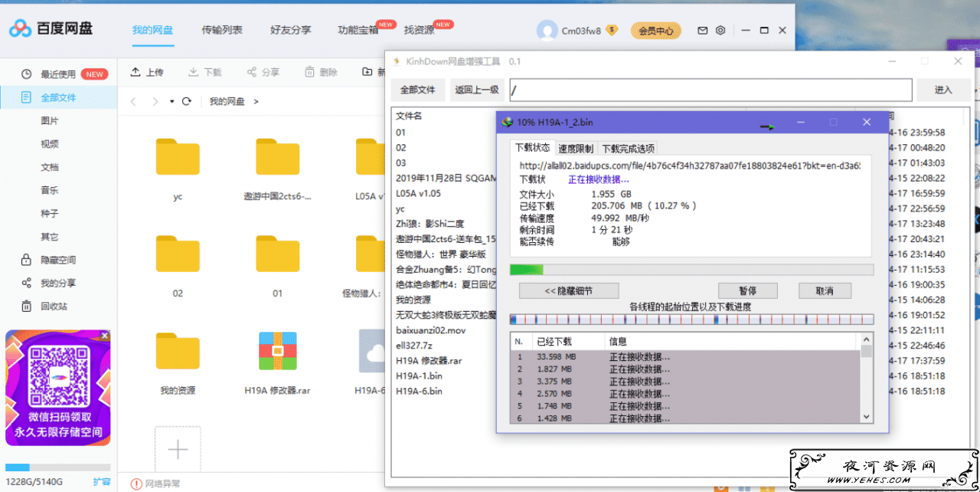Image resolution: width=980 pixels, height=492 pixels.
Task: Open the 好友分享 tab
Action: coord(291,30)
